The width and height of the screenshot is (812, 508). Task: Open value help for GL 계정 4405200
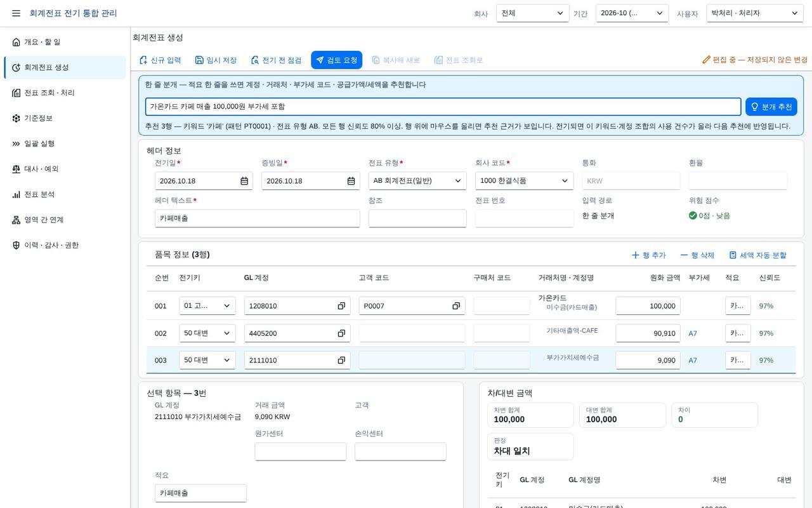click(x=341, y=333)
